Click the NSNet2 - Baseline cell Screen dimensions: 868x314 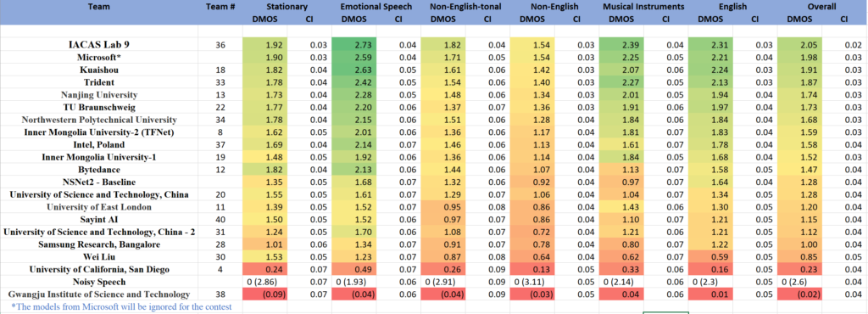coord(99,182)
